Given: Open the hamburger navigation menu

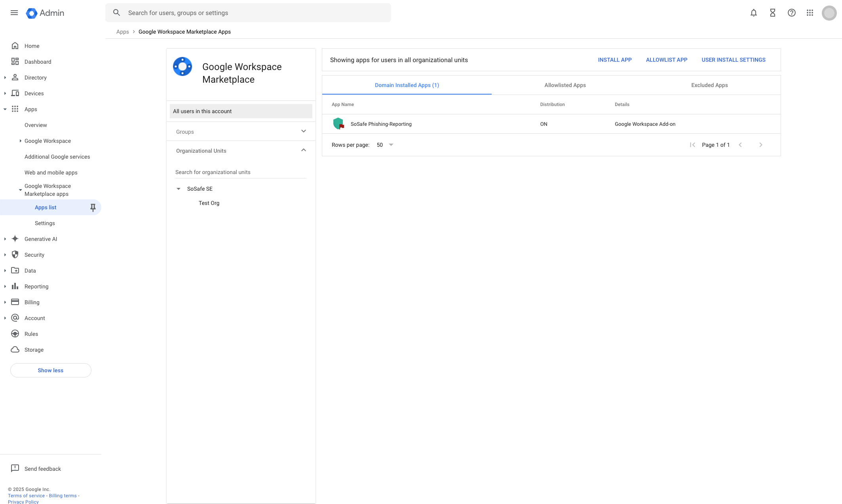Looking at the screenshot, I should click(14, 13).
